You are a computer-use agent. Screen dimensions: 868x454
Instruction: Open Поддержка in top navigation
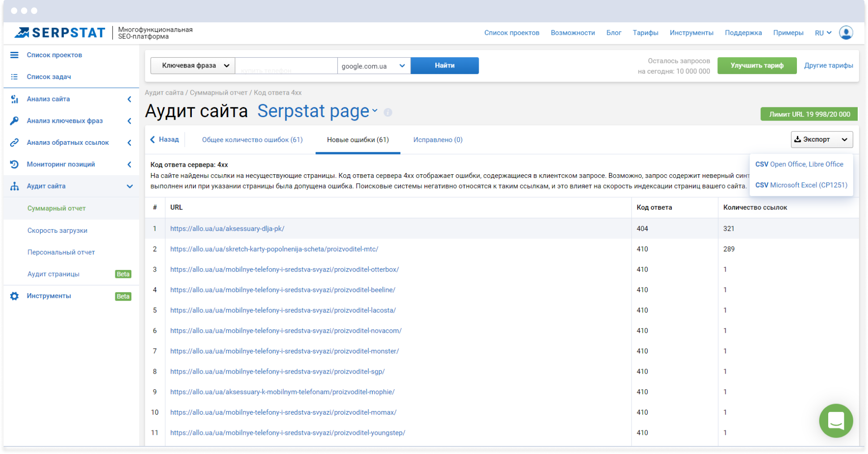coord(743,33)
